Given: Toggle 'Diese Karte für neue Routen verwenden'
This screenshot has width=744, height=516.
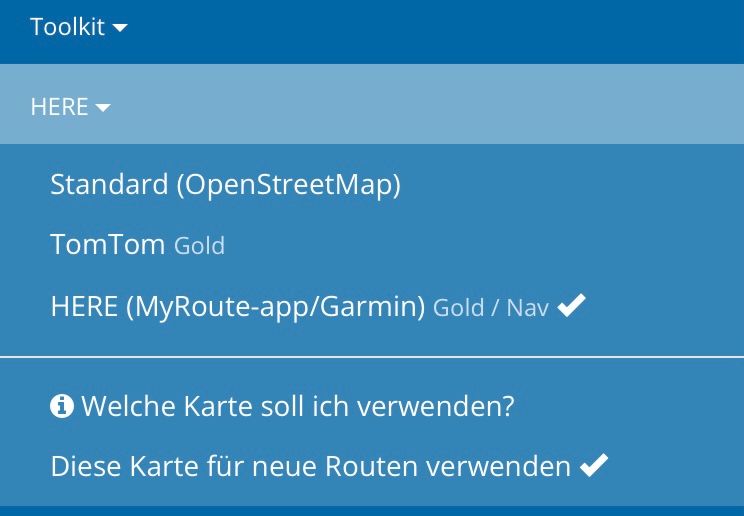Looking at the screenshot, I should 329,466.
